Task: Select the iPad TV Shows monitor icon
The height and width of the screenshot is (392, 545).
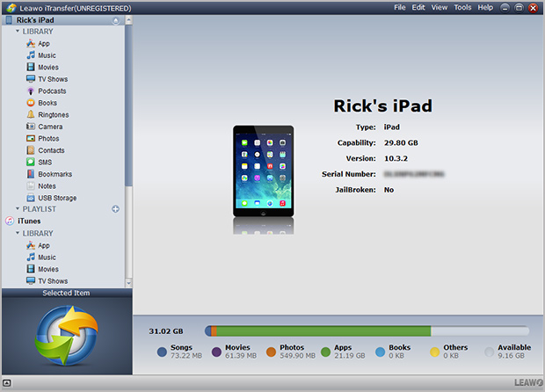Action: click(x=31, y=79)
